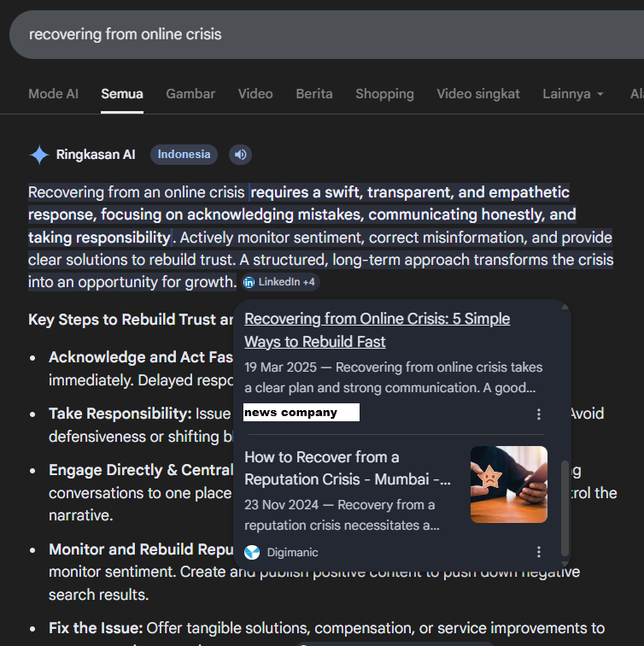644x646 pixels.
Task: Open three-dot menu for the news company result
Action: [538, 414]
